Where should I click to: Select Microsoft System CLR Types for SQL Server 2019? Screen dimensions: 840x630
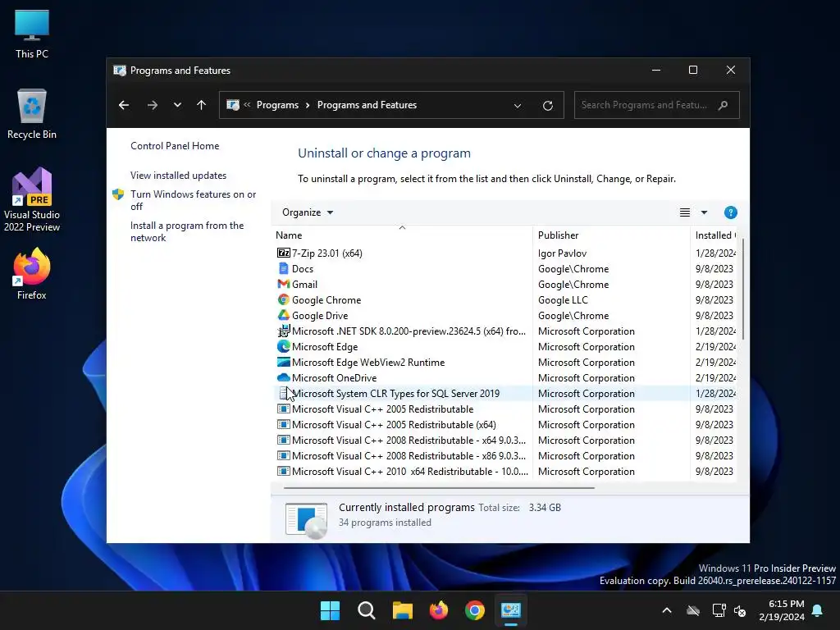[505, 393]
